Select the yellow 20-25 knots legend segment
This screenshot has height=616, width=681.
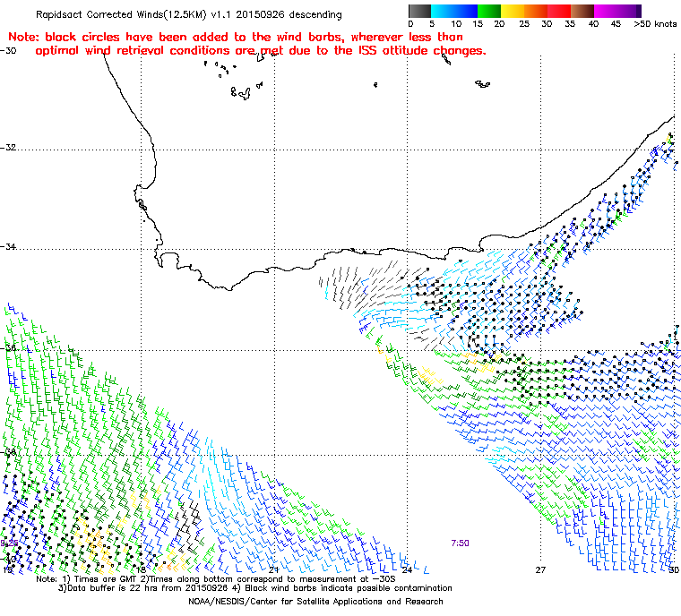coord(513,11)
